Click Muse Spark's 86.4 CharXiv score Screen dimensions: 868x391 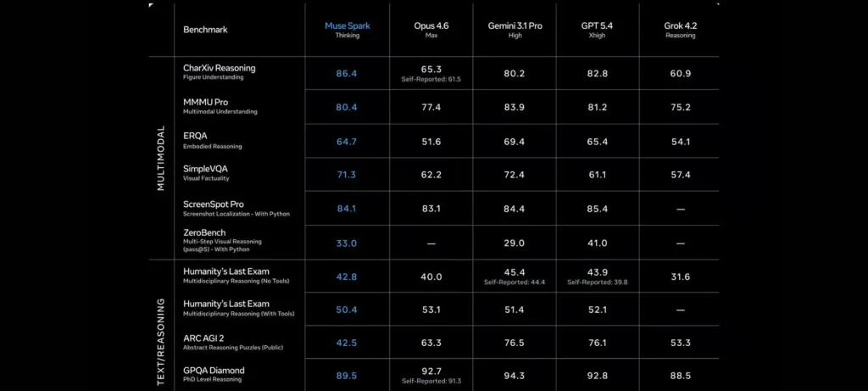[x=347, y=74]
